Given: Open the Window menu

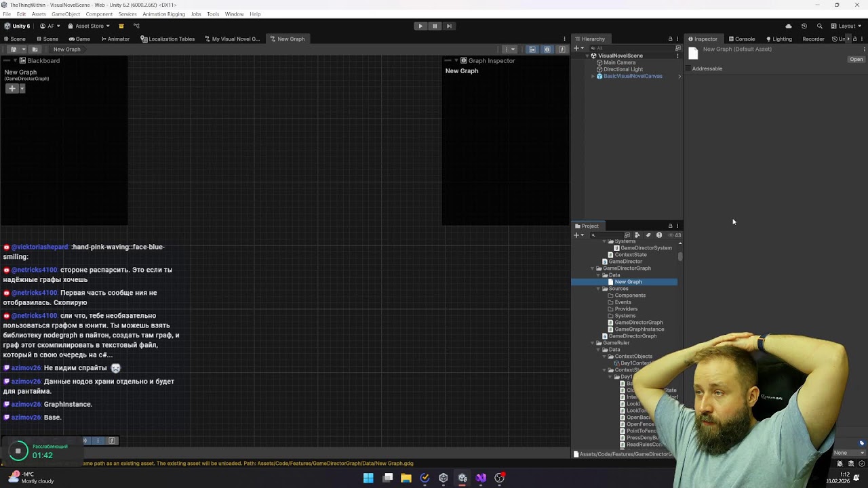Looking at the screenshot, I should click(x=234, y=14).
